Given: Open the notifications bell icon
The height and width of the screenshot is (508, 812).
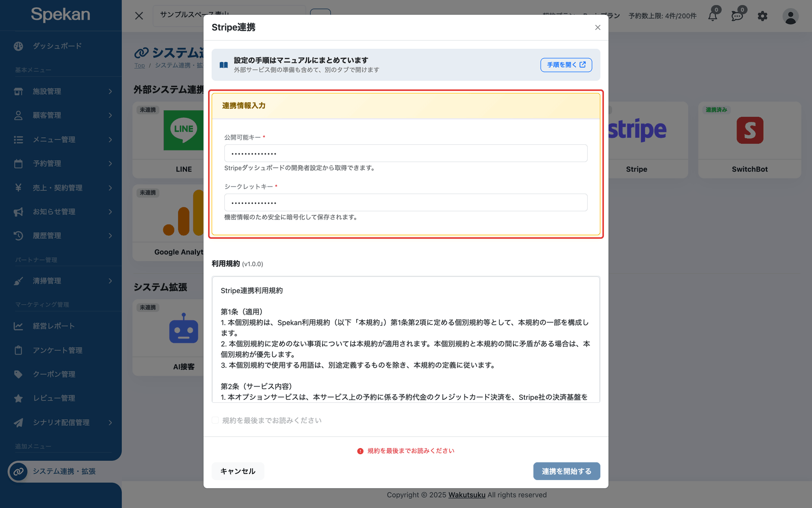Looking at the screenshot, I should point(713,16).
